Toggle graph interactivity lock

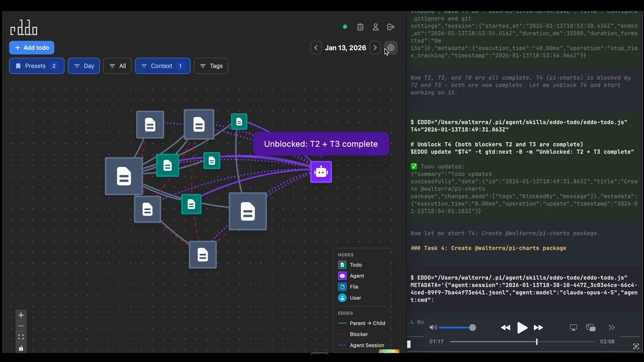(x=21, y=348)
